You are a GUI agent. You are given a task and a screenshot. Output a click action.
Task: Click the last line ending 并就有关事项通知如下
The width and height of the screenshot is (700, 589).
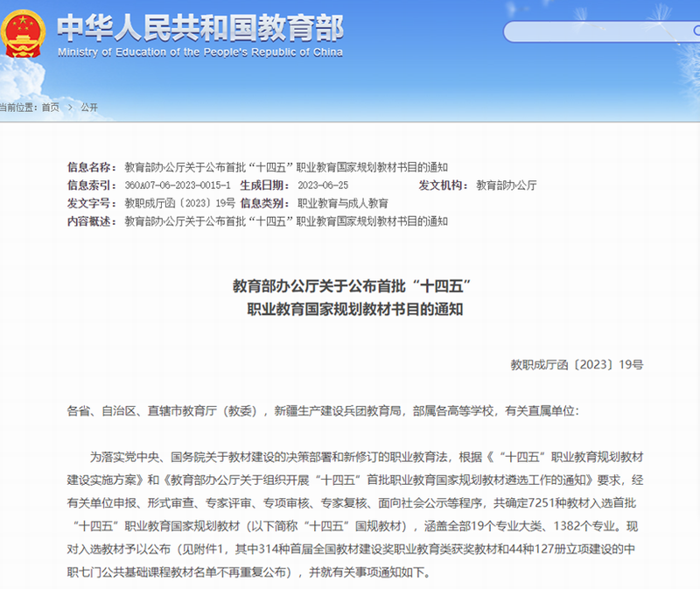(249, 572)
